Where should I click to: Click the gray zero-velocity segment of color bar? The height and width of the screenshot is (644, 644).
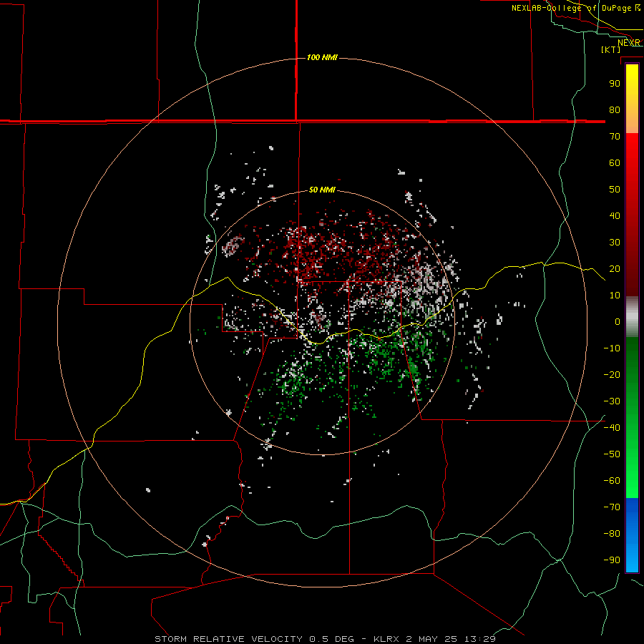click(632, 317)
